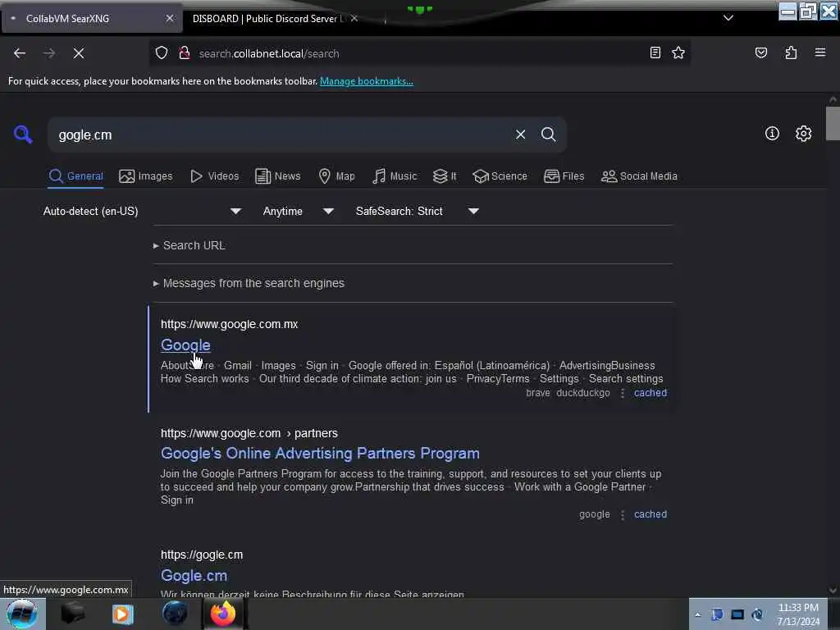Click the Manage bookmarks link
The image size is (840, 630).
367,81
